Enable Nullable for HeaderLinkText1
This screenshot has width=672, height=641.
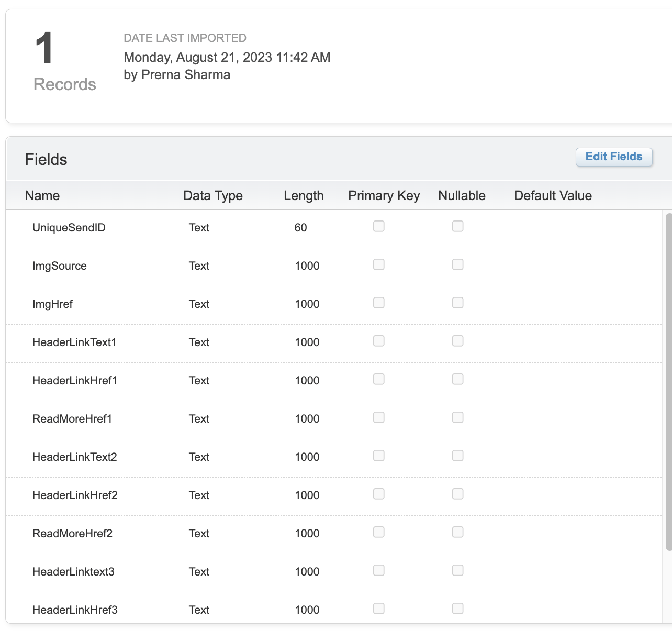(457, 341)
